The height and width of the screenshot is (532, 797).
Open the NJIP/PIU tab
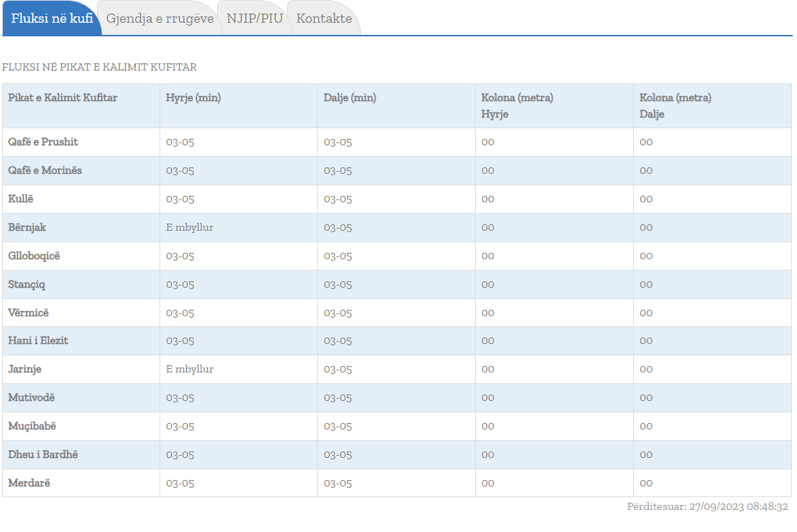click(254, 19)
